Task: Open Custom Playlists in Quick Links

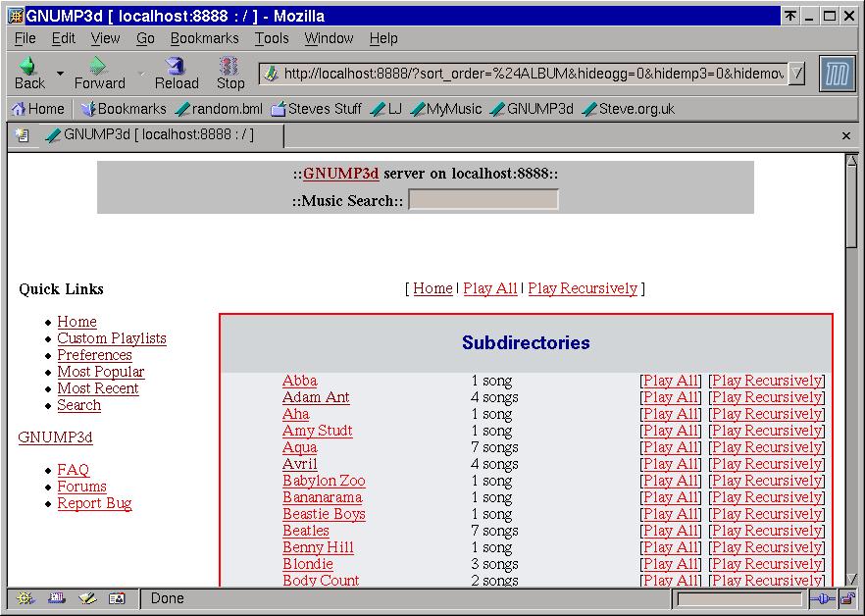Action: [112, 338]
